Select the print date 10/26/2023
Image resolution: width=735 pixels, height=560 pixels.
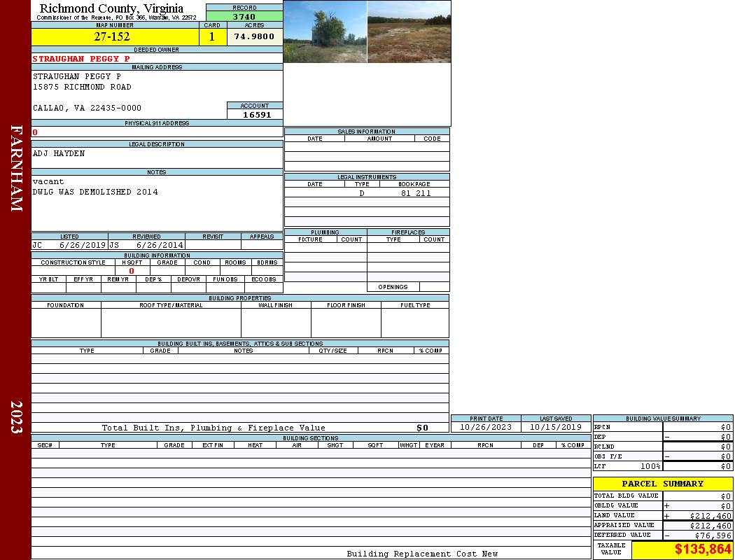pyautogui.click(x=486, y=427)
